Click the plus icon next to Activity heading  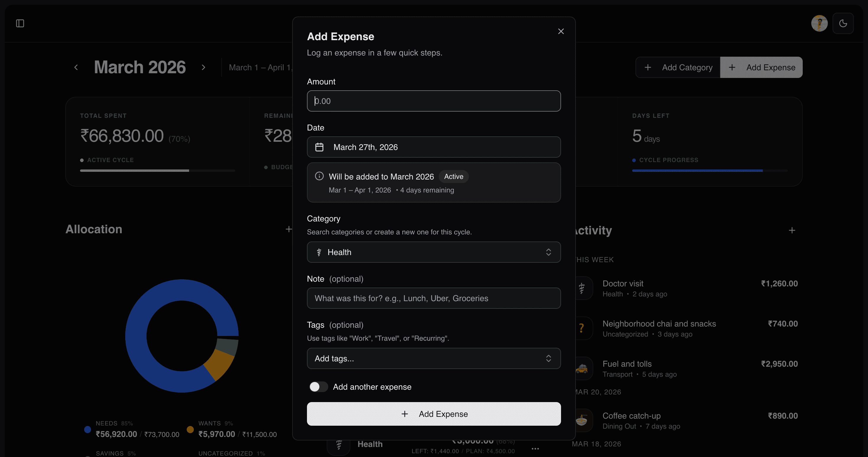792,230
